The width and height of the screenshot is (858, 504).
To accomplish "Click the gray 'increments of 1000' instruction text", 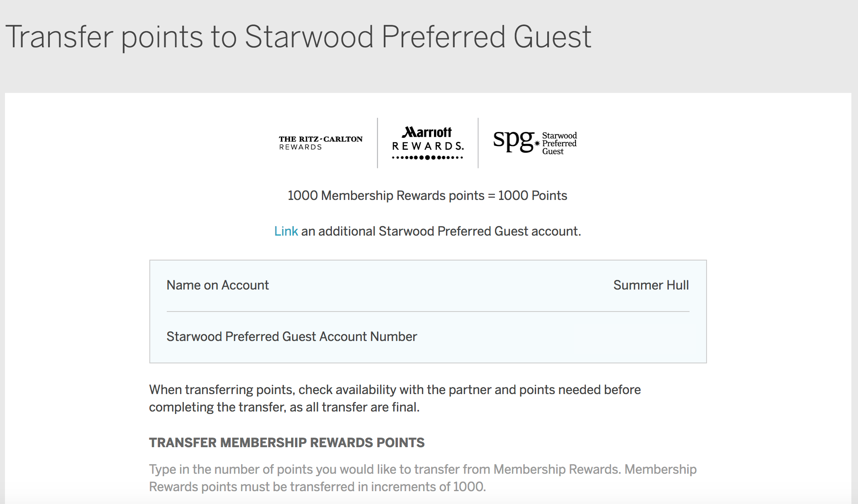I will pyautogui.click(x=422, y=478).
